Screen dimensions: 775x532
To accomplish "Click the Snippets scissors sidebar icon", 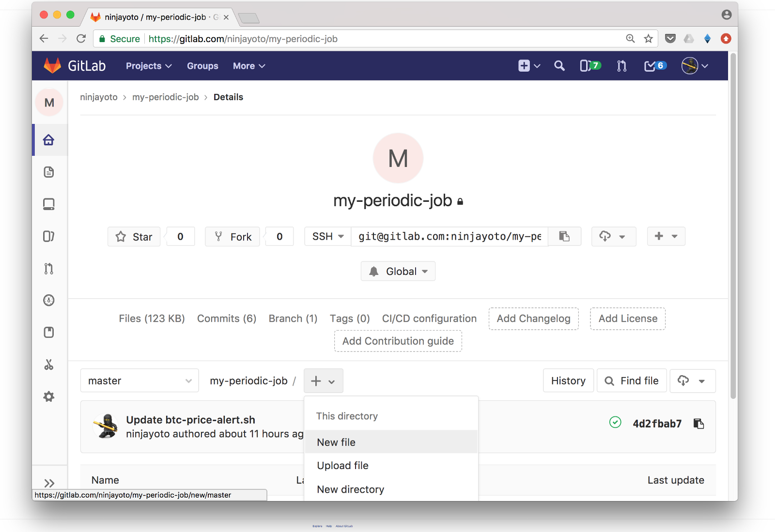I will [49, 365].
